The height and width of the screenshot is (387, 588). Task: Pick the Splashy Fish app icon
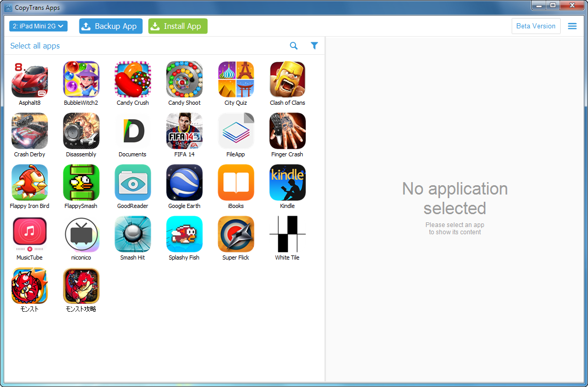point(185,234)
